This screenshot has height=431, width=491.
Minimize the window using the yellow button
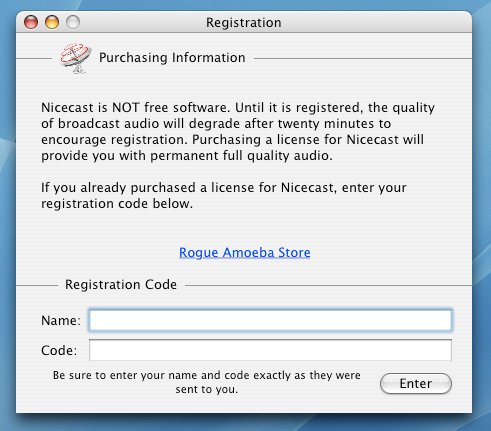pyautogui.click(x=52, y=22)
